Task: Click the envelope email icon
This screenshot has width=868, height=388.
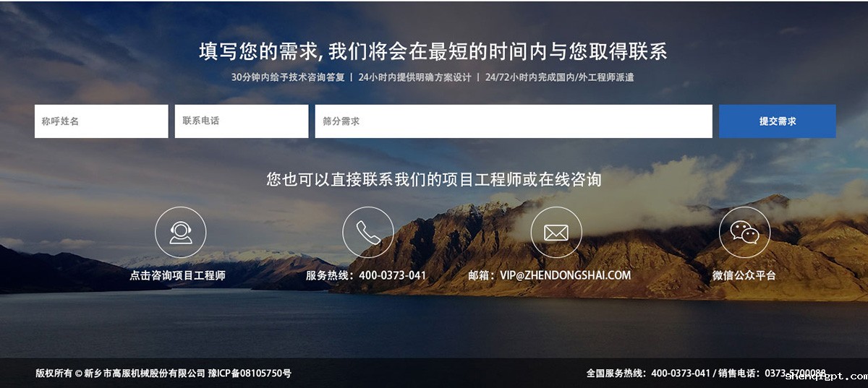Action: tap(556, 232)
